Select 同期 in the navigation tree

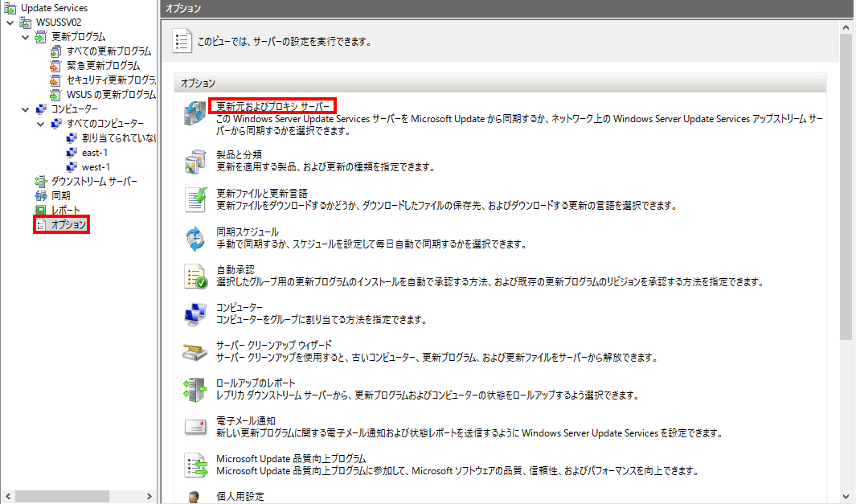coord(60,195)
